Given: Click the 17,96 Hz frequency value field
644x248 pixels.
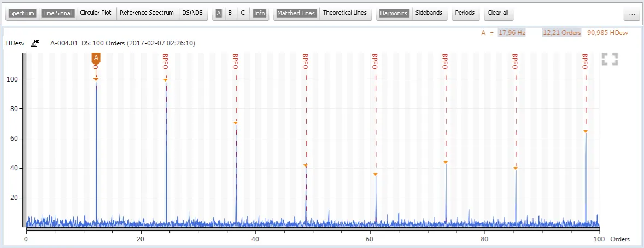Looking at the screenshot, I should pos(512,33).
